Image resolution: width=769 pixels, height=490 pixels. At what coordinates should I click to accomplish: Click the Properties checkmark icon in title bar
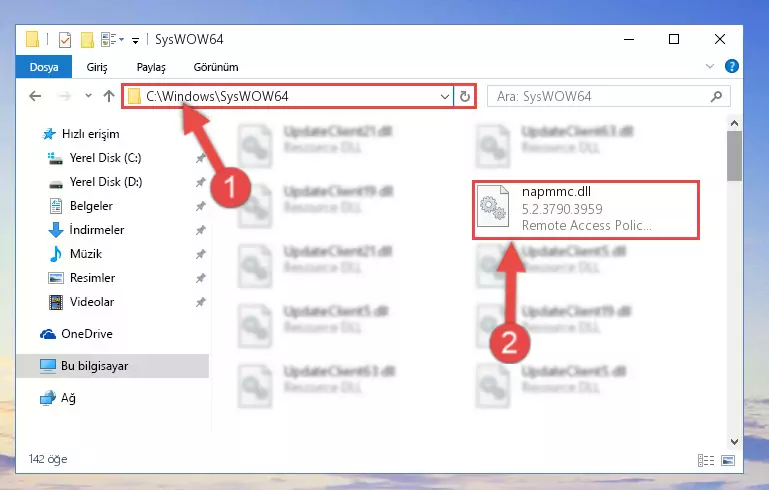point(65,39)
